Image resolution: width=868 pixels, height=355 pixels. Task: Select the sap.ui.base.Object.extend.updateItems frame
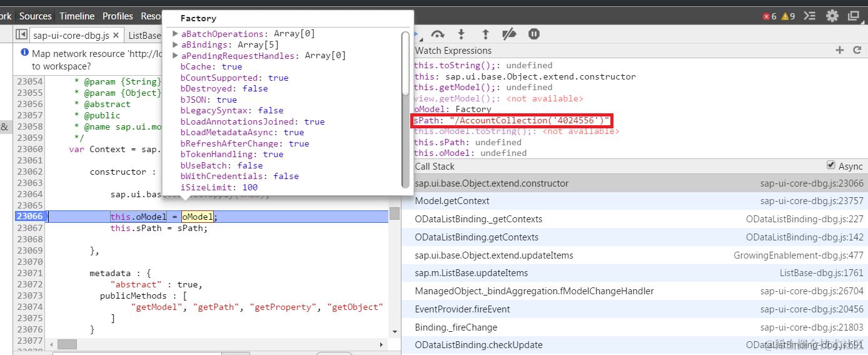click(635, 255)
